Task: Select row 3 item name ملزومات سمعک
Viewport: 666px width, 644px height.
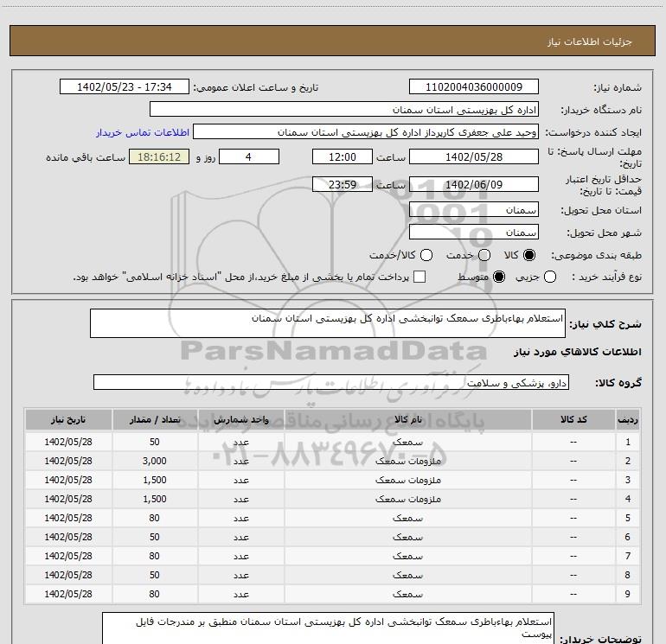Action: [x=407, y=480]
